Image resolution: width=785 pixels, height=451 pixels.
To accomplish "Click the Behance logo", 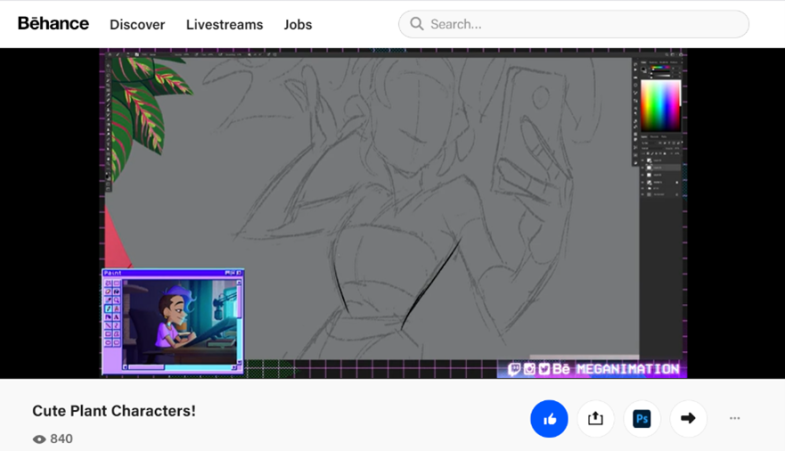I will [x=53, y=23].
